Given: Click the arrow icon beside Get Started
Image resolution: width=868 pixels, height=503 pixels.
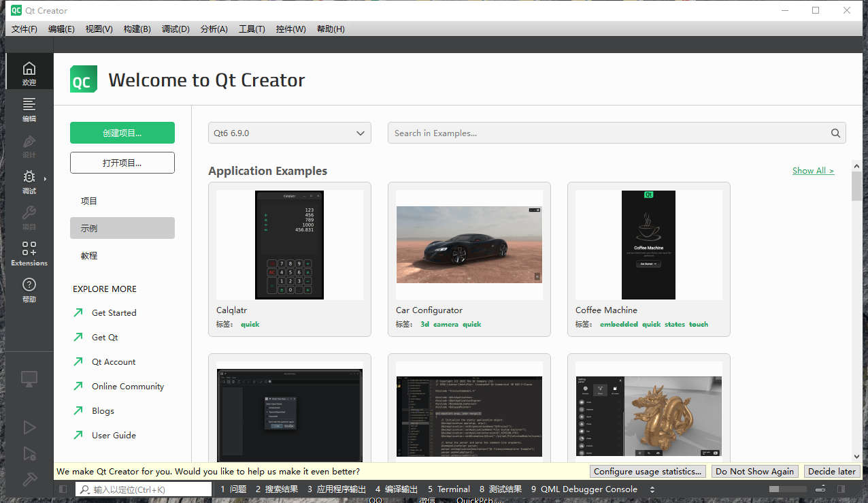Looking at the screenshot, I should pyautogui.click(x=78, y=313).
